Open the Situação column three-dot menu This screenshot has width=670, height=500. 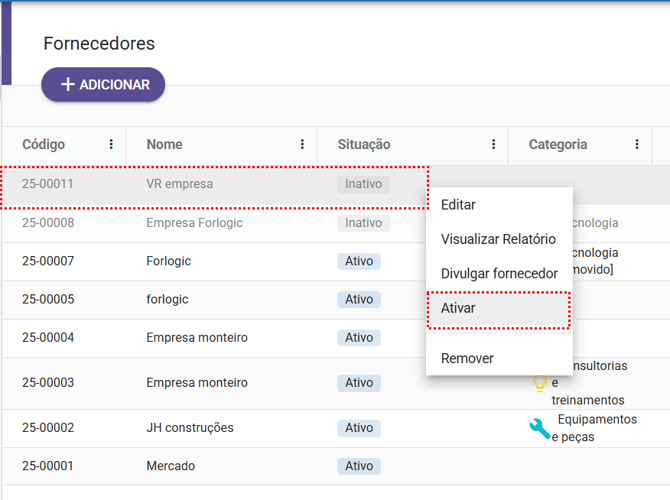493,145
